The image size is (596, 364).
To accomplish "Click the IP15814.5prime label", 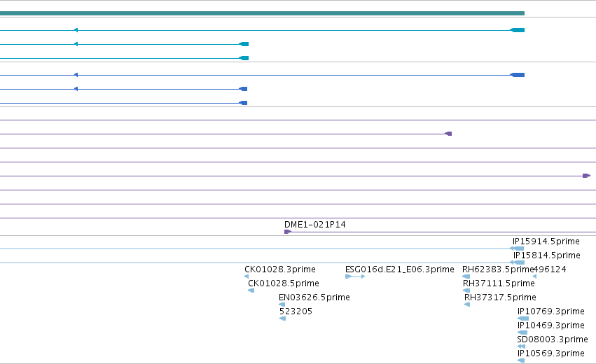I will [x=546, y=255].
